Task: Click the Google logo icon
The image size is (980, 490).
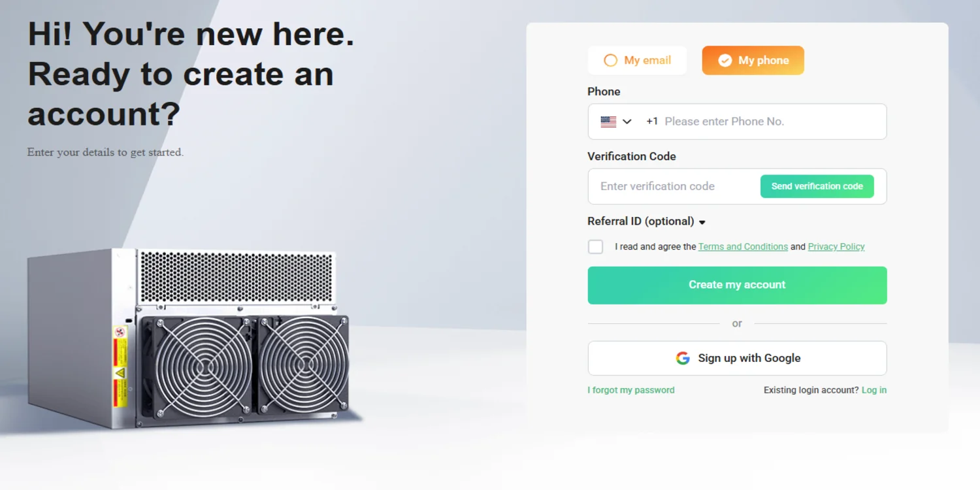Action: (x=683, y=358)
